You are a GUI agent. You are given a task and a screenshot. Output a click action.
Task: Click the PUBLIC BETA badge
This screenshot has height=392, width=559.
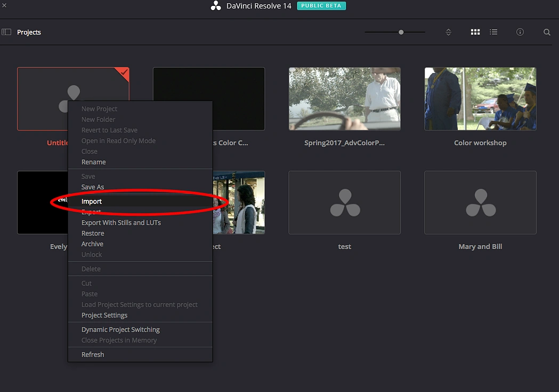click(x=321, y=6)
